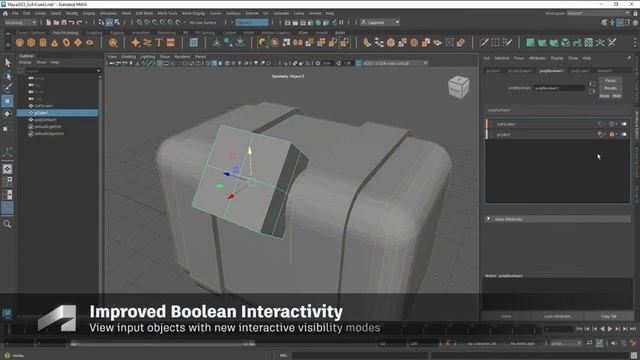Click the polygon Type text shelf icon

coord(159,42)
